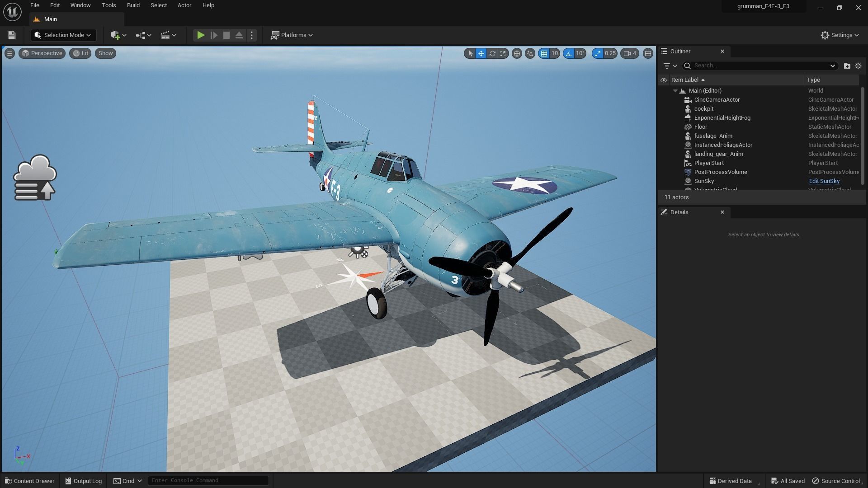Open the File menu

click(35, 5)
